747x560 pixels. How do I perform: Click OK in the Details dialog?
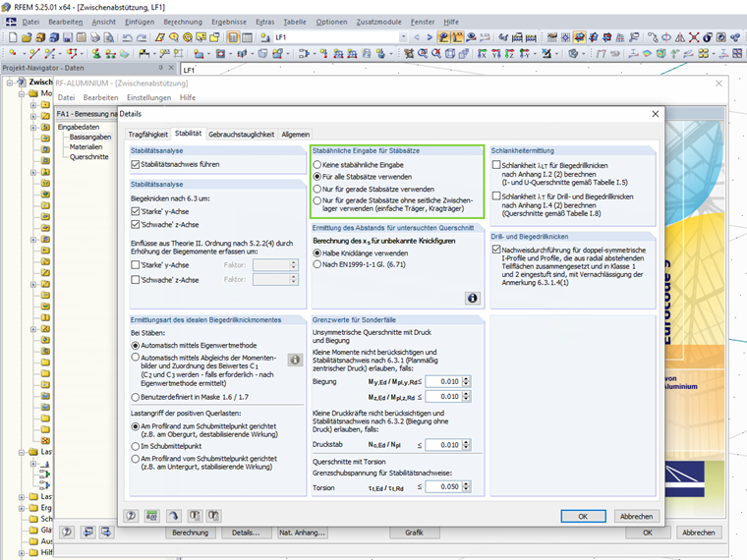[583, 516]
